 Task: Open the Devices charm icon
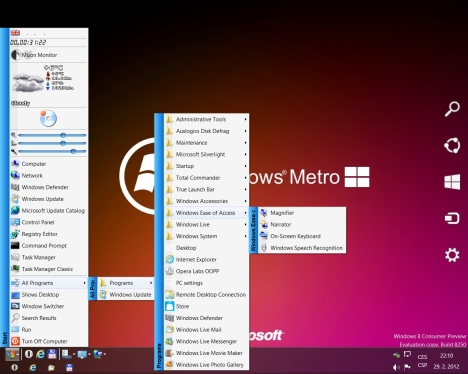[452, 218]
